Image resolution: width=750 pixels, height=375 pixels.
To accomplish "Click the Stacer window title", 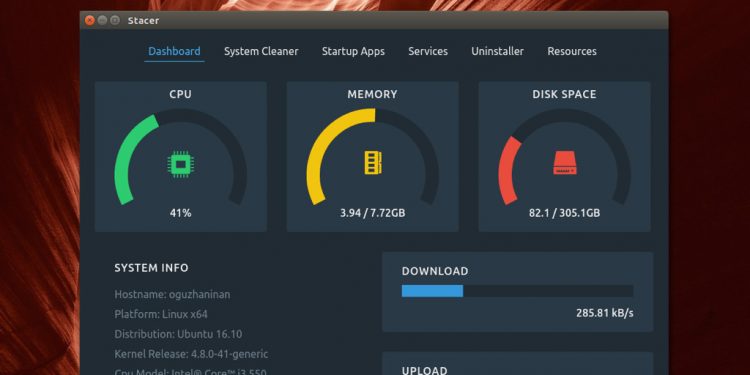I will pos(143,21).
